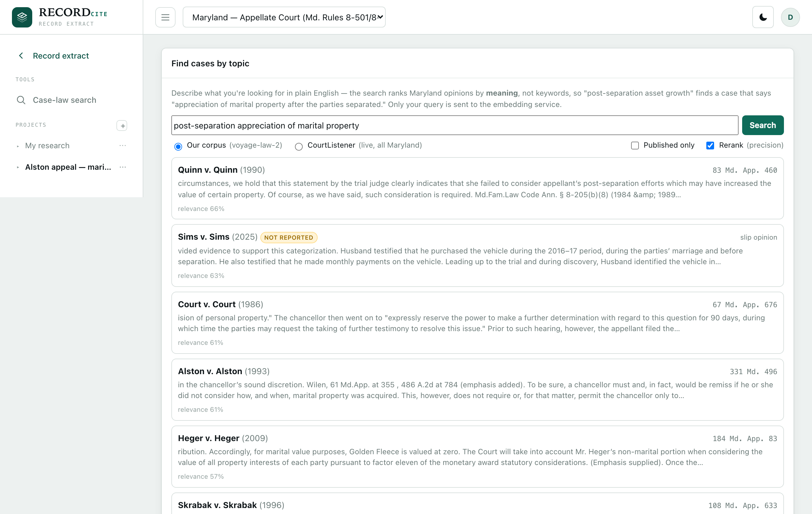Uncheck the Rerank precision checkbox
Image resolution: width=812 pixels, height=514 pixels.
(x=710, y=146)
